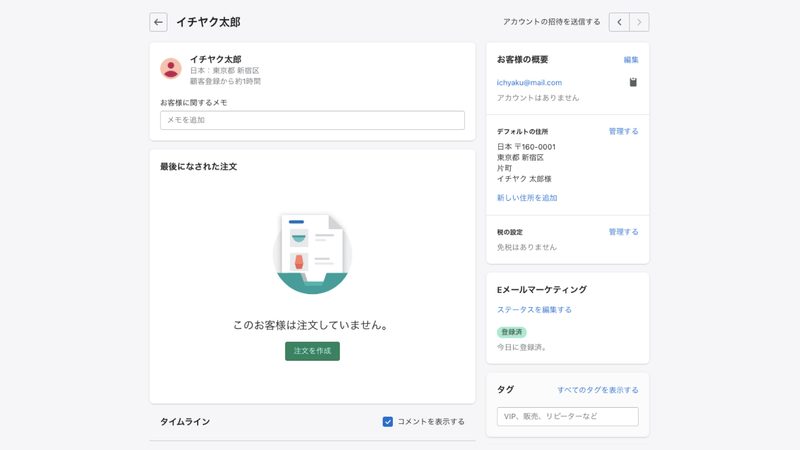
Task: Focus the メモを追加 note field
Action: [312, 120]
